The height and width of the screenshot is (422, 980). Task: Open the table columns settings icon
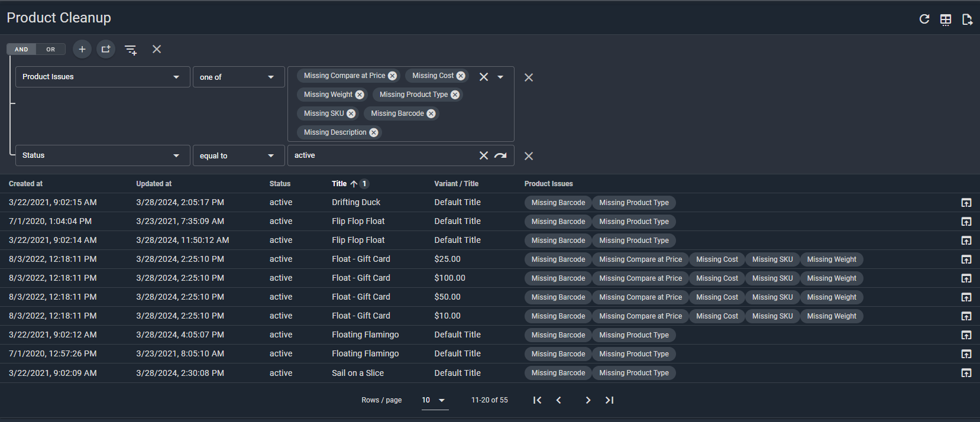click(x=946, y=20)
